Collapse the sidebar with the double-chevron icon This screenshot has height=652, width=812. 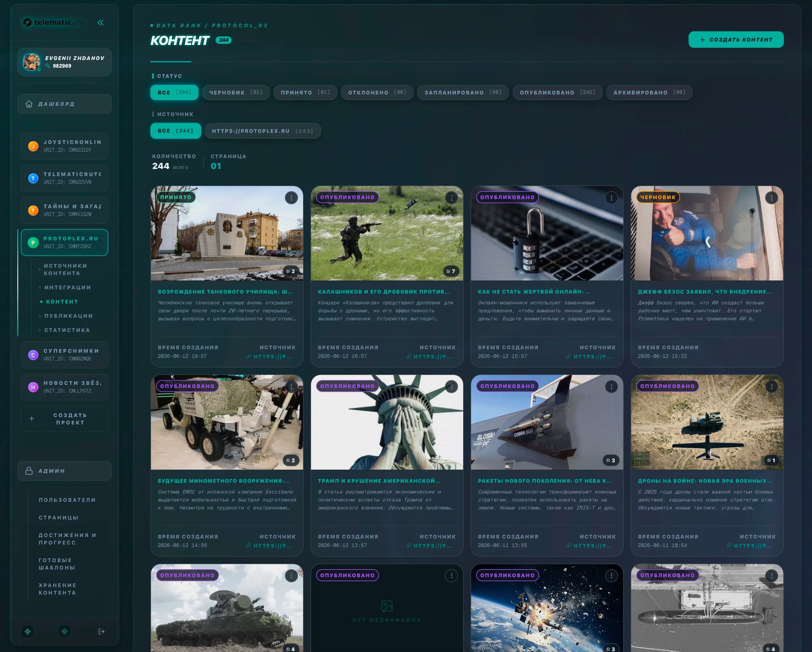[x=101, y=22]
